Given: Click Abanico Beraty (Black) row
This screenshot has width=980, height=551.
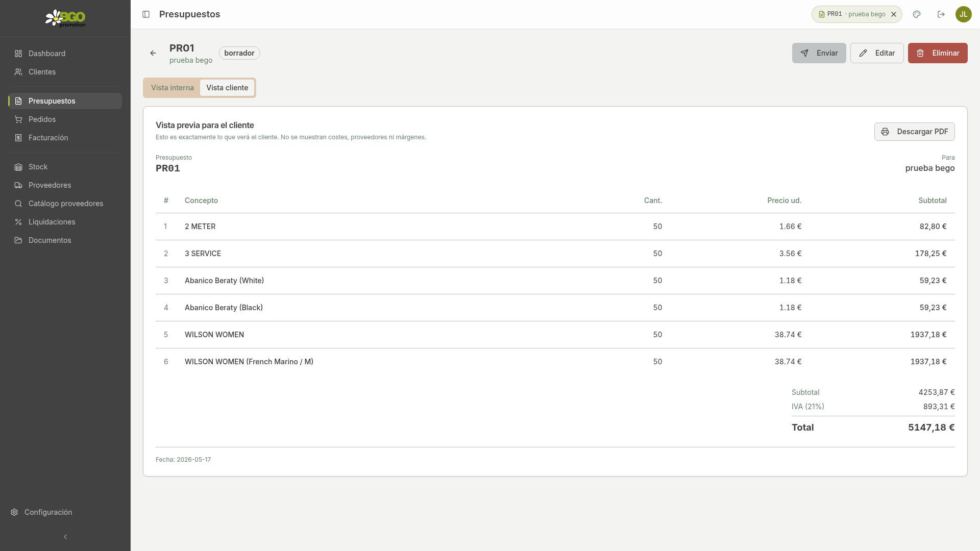Looking at the screenshot, I should click(x=555, y=308).
